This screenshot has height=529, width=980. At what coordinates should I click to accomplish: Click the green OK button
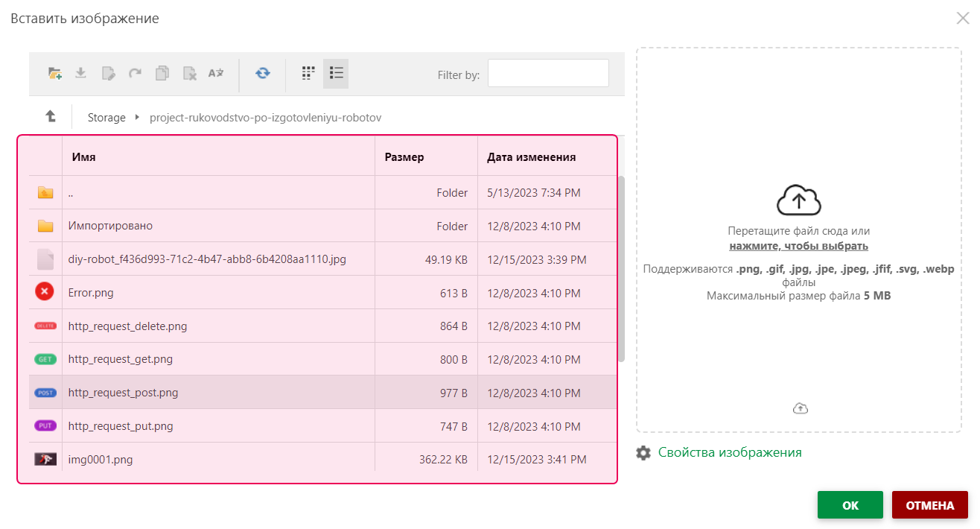(x=850, y=505)
